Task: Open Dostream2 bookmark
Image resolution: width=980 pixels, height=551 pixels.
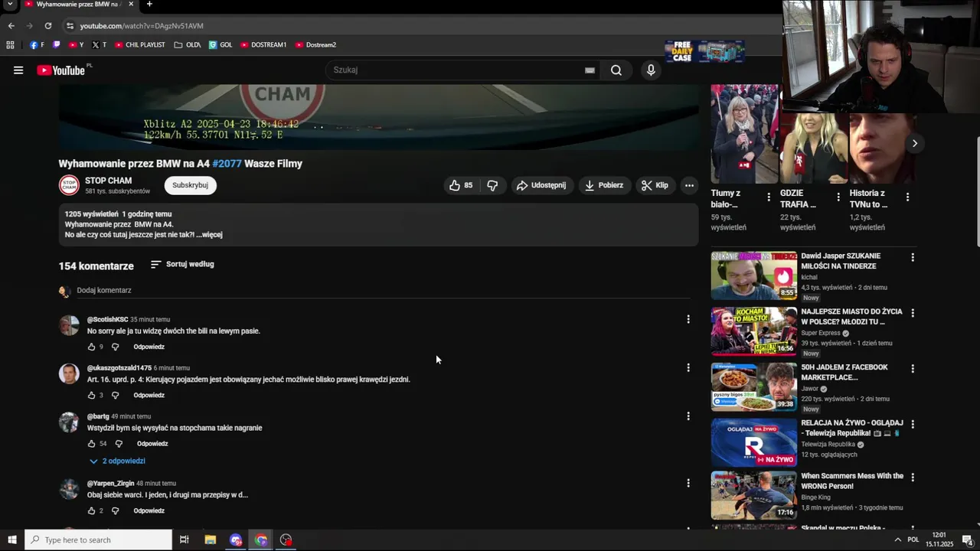Action: (x=315, y=45)
